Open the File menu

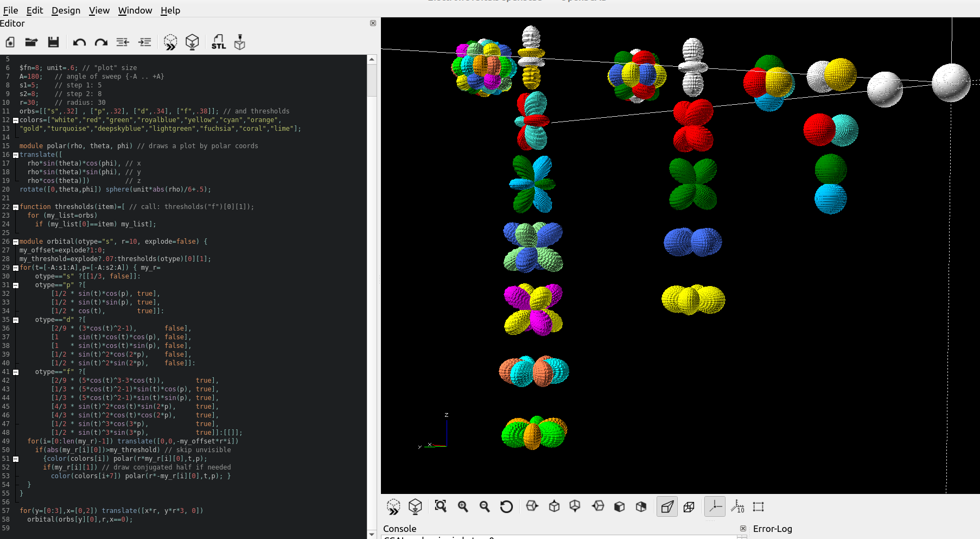(10, 10)
